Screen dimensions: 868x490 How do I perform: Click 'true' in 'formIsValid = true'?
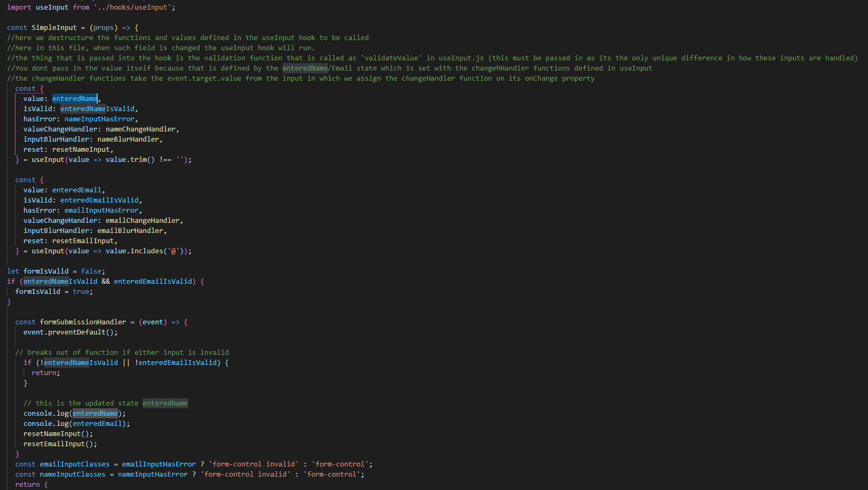click(81, 292)
